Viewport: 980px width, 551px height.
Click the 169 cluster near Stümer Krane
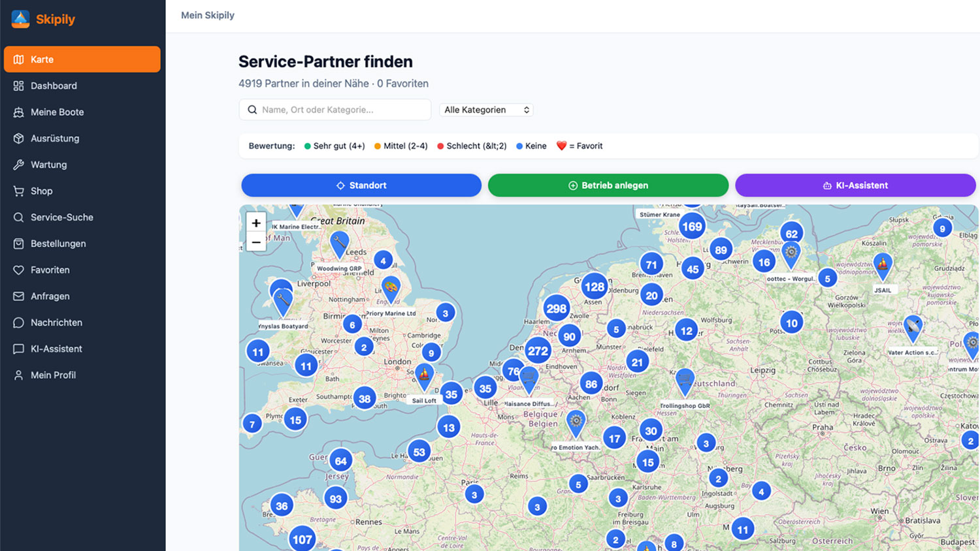[692, 227]
